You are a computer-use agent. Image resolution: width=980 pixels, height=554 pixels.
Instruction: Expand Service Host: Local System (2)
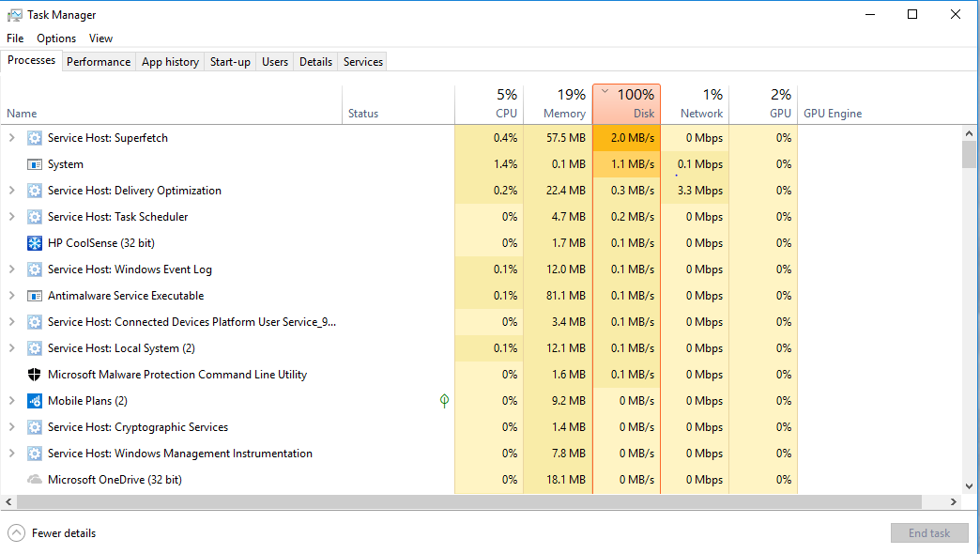click(x=12, y=348)
